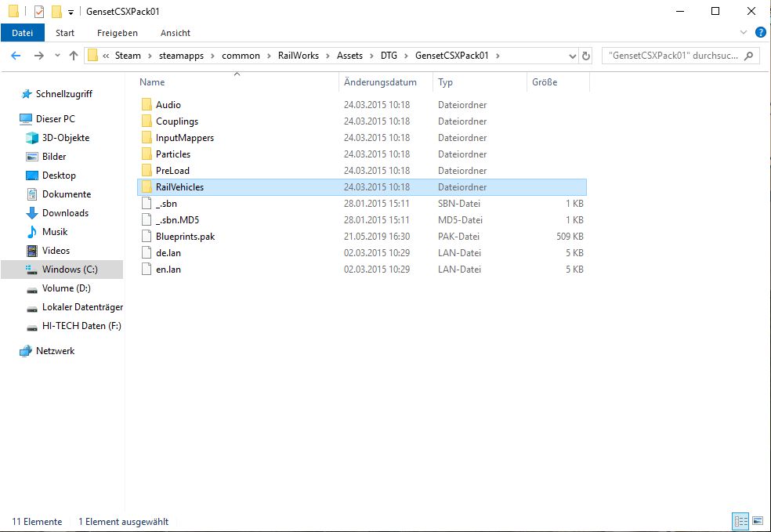Click the new folder icon in quick access toolbar

(56, 11)
